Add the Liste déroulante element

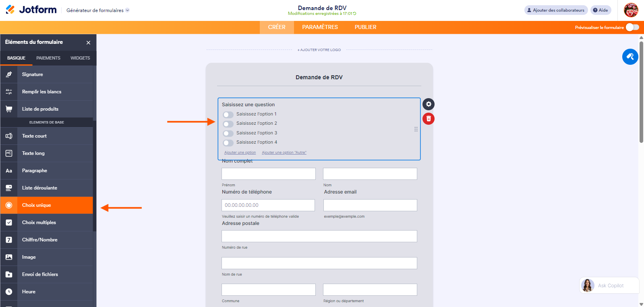(x=39, y=188)
